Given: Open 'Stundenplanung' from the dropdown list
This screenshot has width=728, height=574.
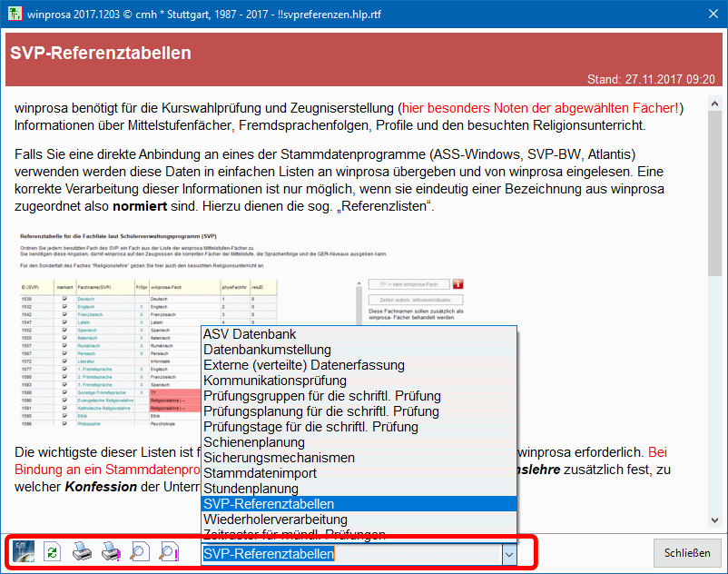Looking at the screenshot, I should (x=251, y=489).
